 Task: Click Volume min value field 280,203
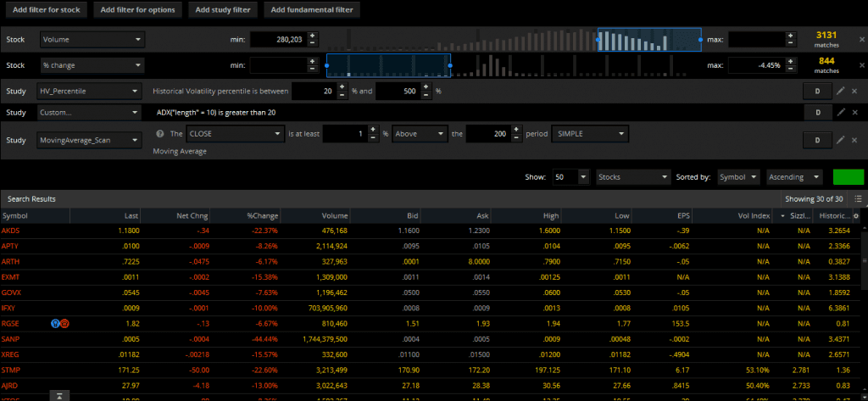(x=278, y=40)
